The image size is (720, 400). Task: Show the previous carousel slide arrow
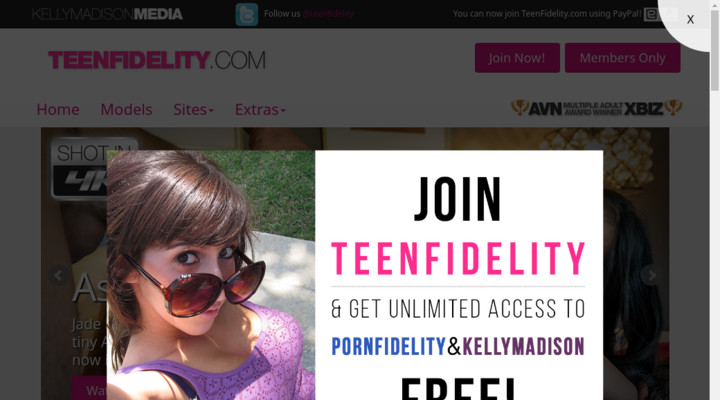pos(58,275)
